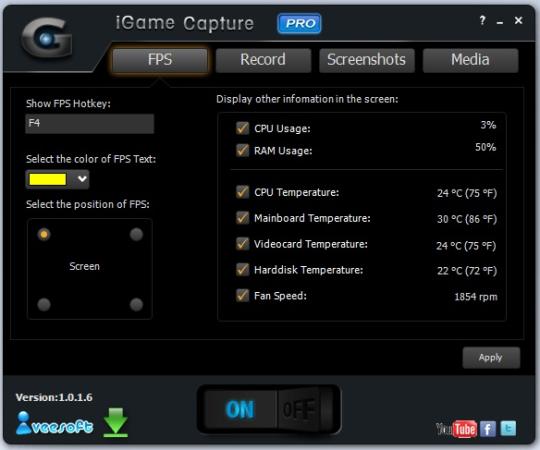Click the RAM Usage 50% value
Viewport: 540px width, 450px height.
tap(486, 147)
